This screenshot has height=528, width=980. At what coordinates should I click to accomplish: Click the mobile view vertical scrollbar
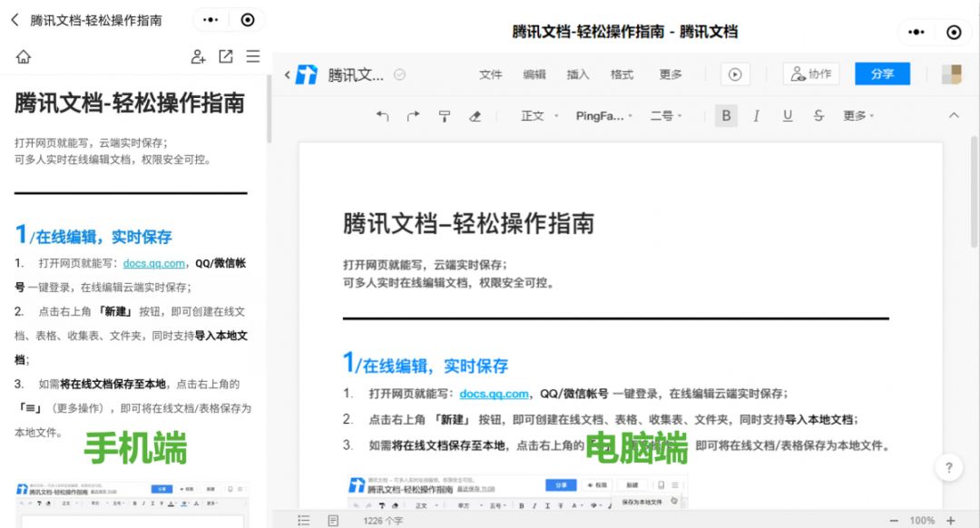(x=269, y=110)
